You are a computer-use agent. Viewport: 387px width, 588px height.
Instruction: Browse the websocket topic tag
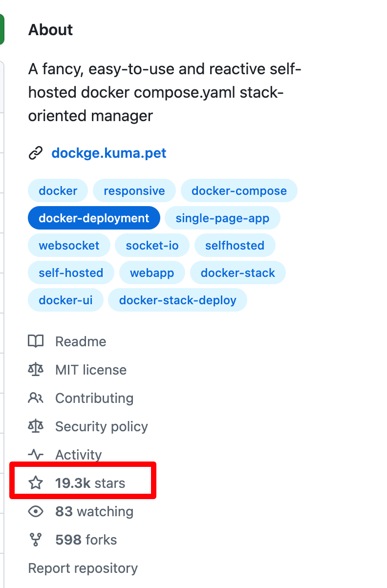tap(69, 245)
